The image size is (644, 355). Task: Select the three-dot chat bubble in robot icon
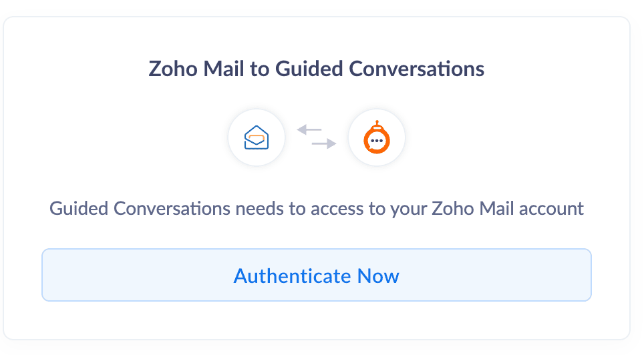click(x=377, y=141)
